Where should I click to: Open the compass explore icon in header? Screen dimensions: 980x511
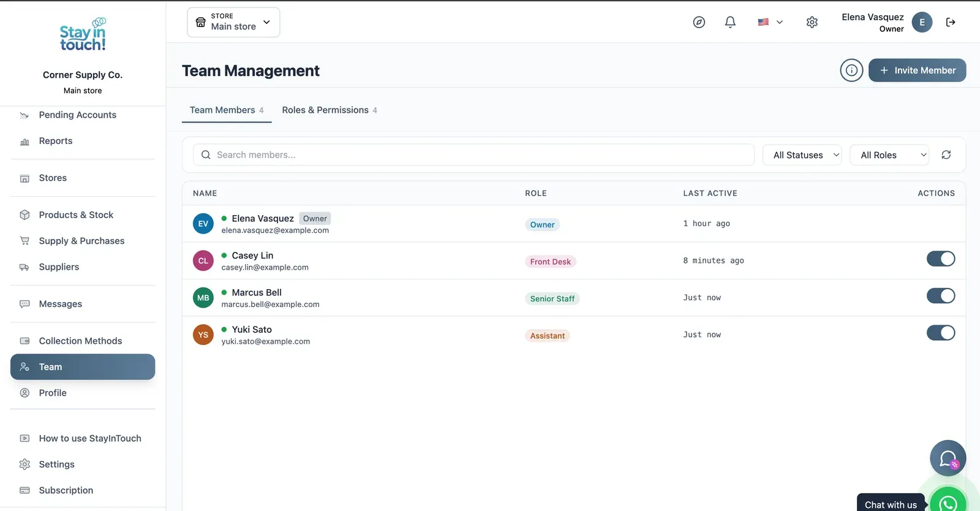coord(699,22)
